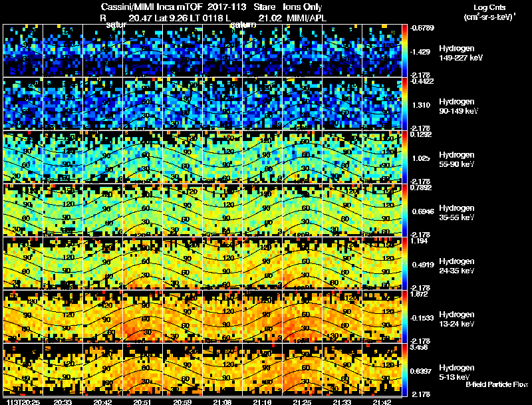Viewport: 532px width, 405px height.
Task: Click the color scale bar for 35-55 keV
Action: point(404,210)
